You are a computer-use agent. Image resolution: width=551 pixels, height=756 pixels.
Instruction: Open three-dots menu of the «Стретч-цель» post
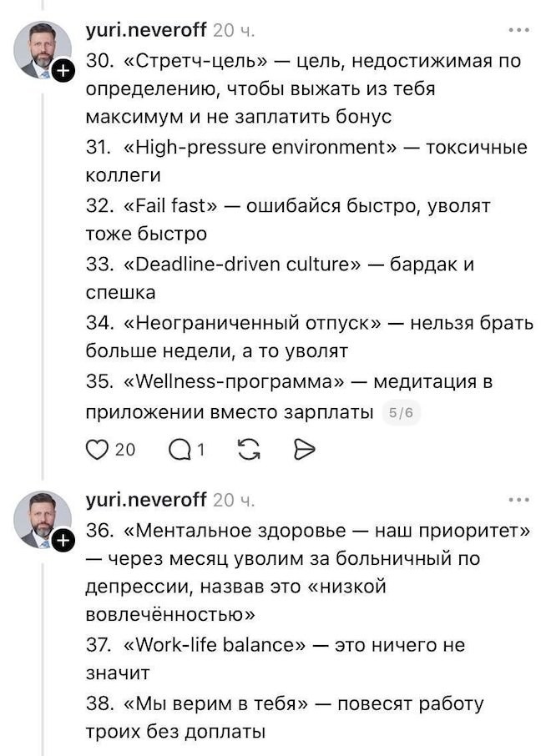point(519,30)
